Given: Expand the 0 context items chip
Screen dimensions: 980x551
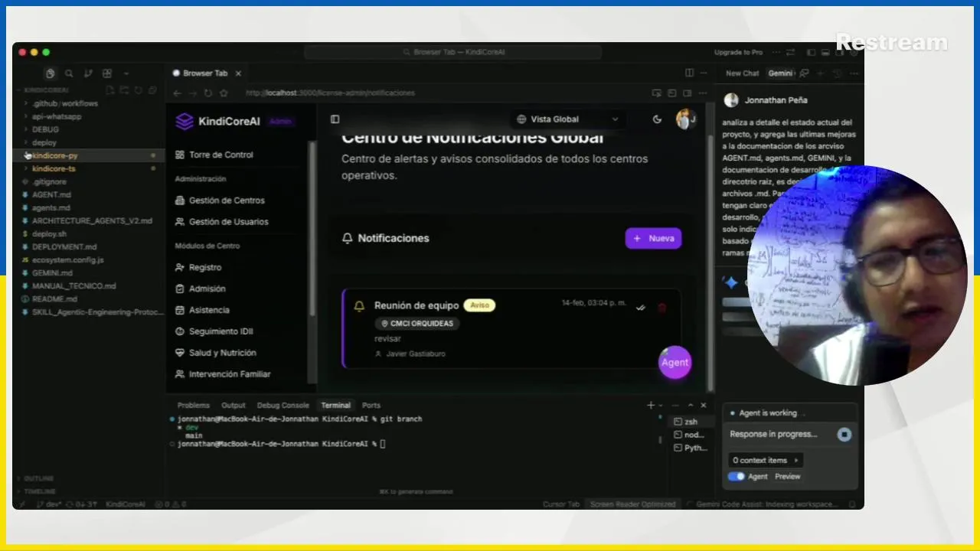Looking at the screenshot, I should pyautogui.click(x=765, y=460).
